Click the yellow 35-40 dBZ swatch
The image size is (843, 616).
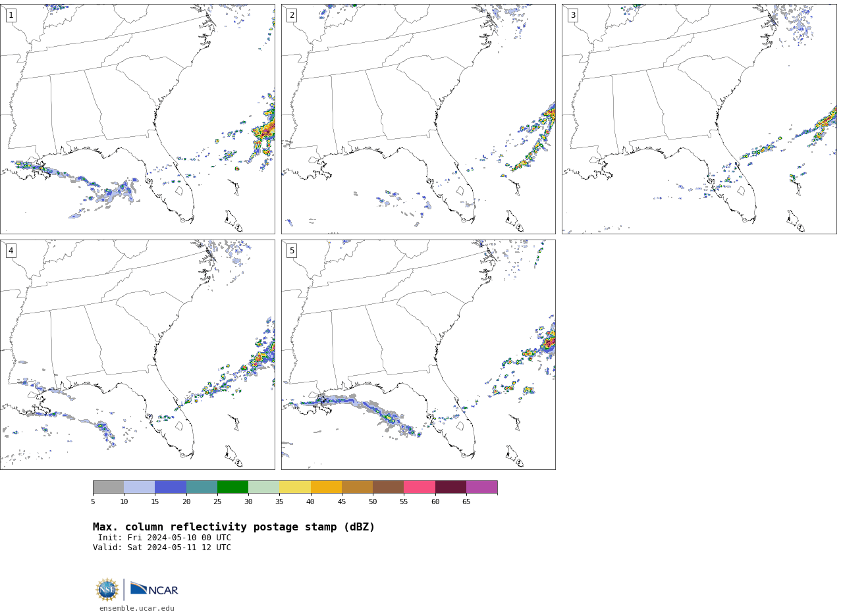pos(295,487)
